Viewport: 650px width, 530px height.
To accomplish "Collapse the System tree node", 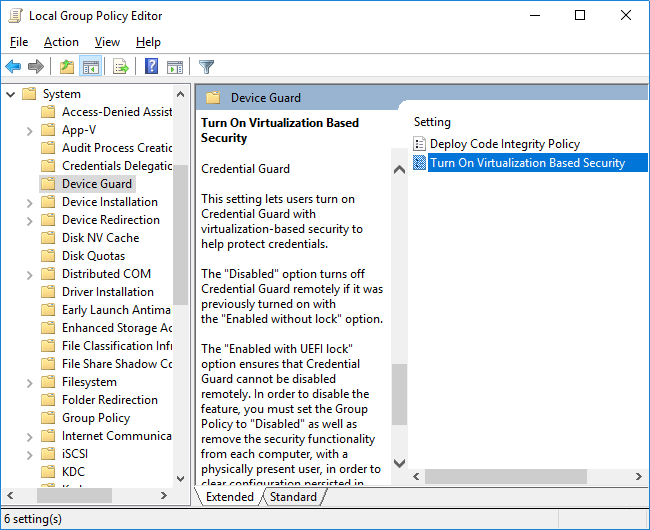I will (9, 94).
